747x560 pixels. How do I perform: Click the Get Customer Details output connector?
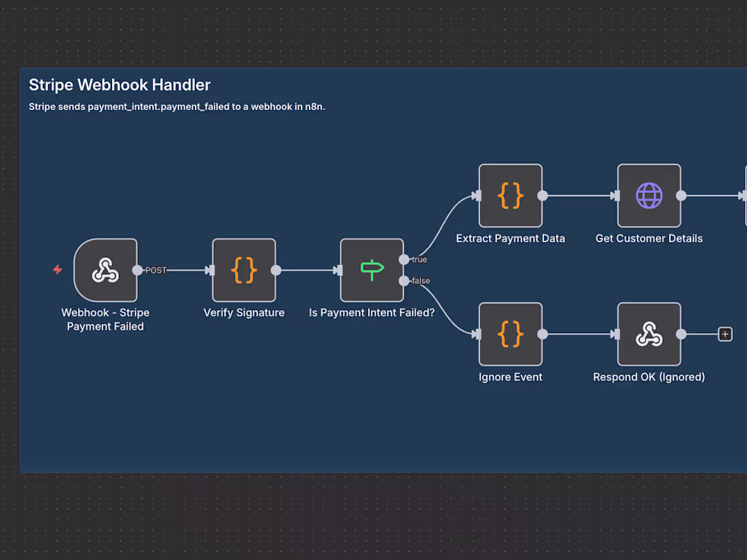point(681,195)
